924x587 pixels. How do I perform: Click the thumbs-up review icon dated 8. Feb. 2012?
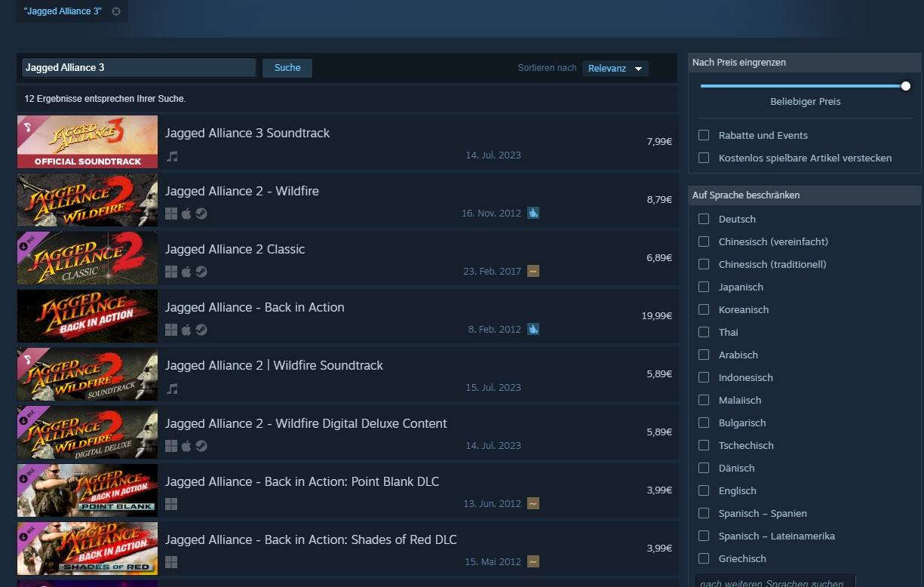click(x=533, y=329)
